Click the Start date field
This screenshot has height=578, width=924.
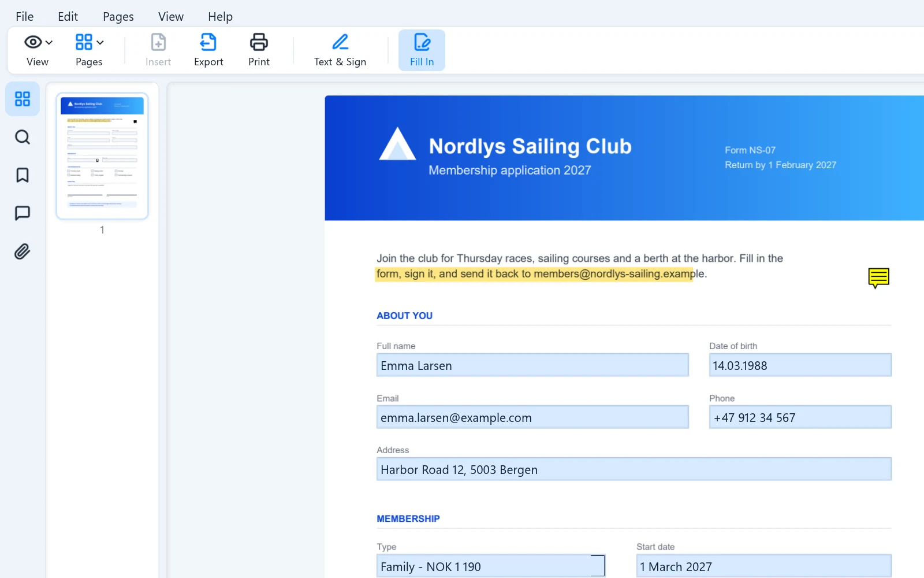(x=763, y=566)
